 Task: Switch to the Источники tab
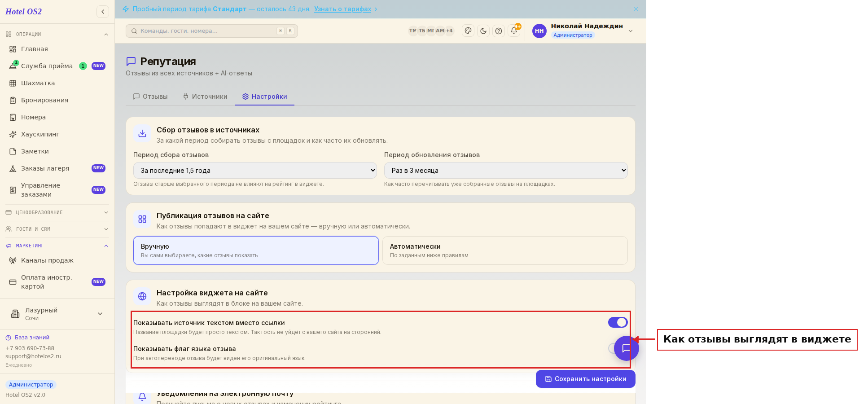[x=205, y=97]
